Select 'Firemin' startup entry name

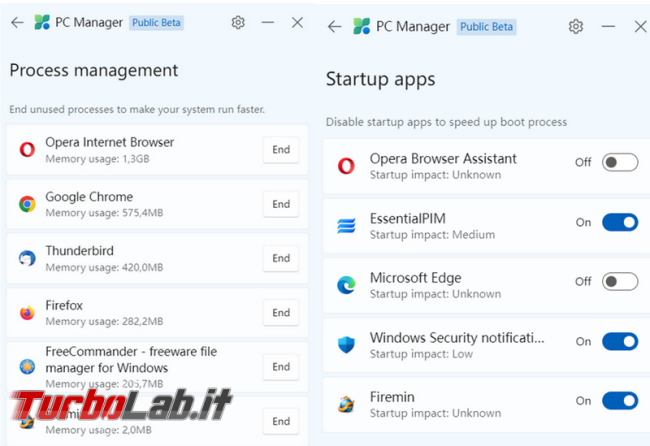(392, 397)
